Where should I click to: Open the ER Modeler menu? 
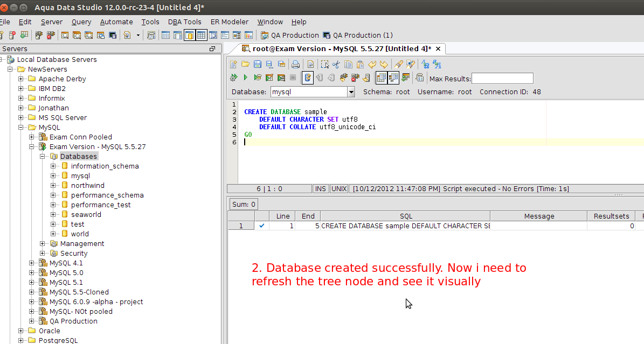[229, 22]
